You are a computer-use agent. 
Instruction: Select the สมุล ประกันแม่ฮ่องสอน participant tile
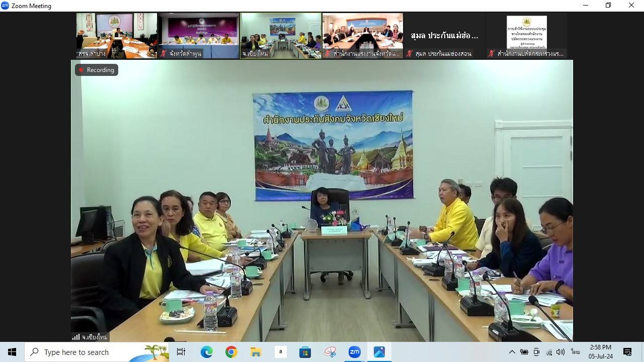(444, 36)
